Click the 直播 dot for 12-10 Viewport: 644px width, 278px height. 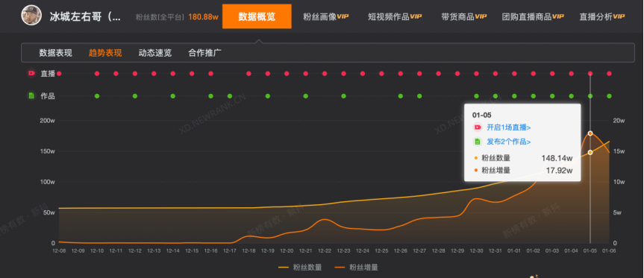pyautogui.click(x=97, y=74)
